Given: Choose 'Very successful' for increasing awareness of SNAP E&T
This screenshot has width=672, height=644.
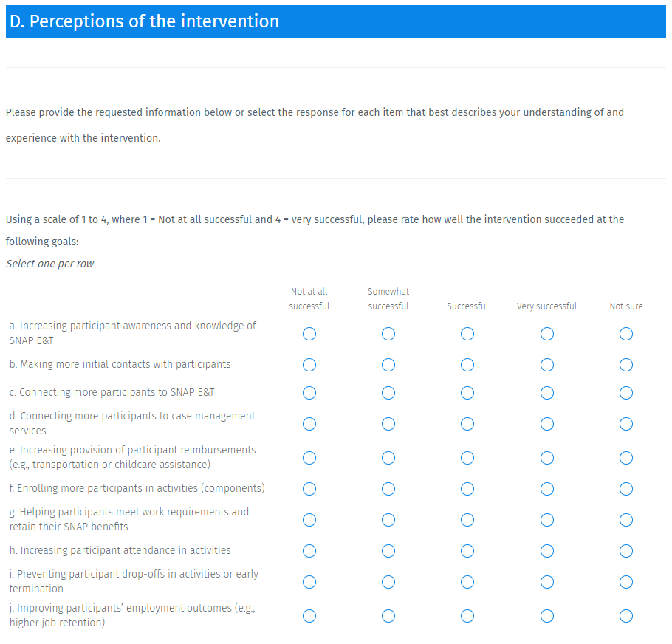Looking at the screenshot, I should coord(547,334).
